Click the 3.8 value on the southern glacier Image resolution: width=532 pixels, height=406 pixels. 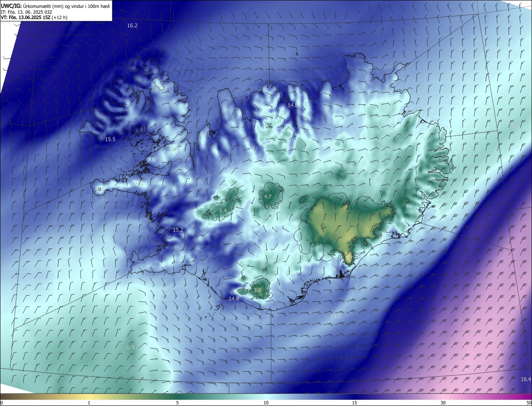click(257, 291)
